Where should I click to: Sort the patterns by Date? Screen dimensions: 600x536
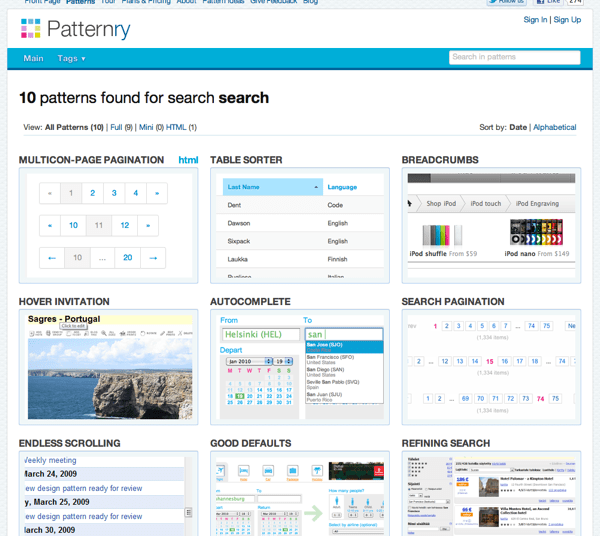[x=518, y=127]
